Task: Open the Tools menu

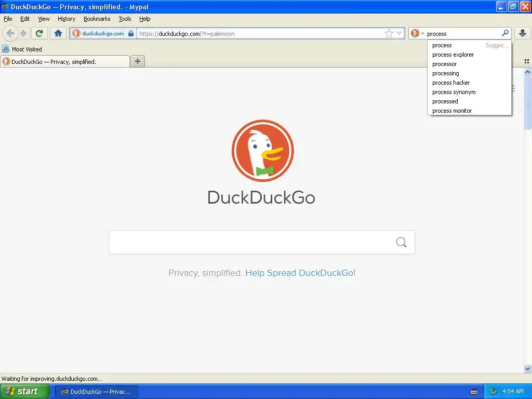Action: [125, 19]
